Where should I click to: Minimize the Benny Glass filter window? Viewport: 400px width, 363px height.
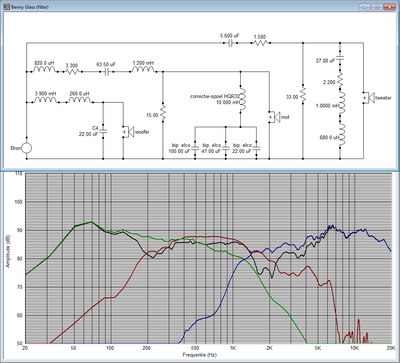tap(365, 6)
